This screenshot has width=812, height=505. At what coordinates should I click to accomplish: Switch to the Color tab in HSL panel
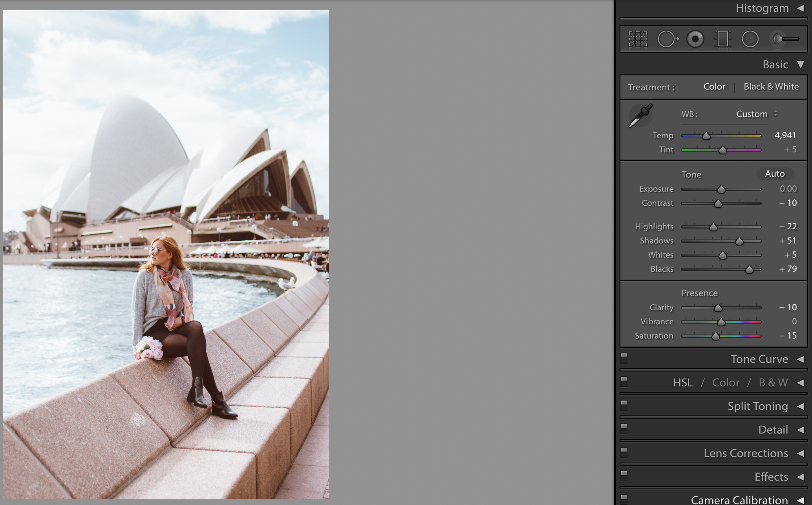[x=726, y=383]
